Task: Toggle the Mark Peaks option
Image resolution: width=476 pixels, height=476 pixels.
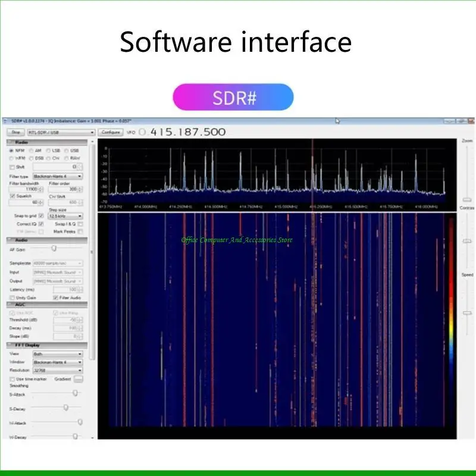Action: [x=80, y=231]
